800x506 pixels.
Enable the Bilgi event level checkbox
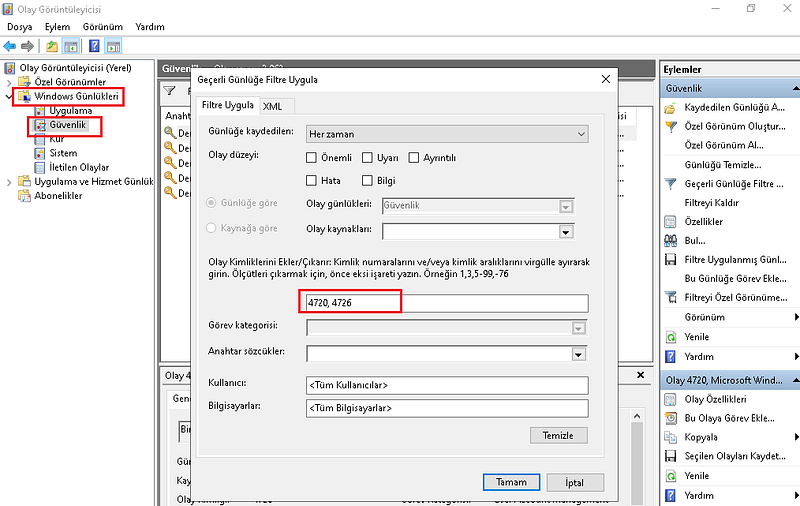point(367,181)
